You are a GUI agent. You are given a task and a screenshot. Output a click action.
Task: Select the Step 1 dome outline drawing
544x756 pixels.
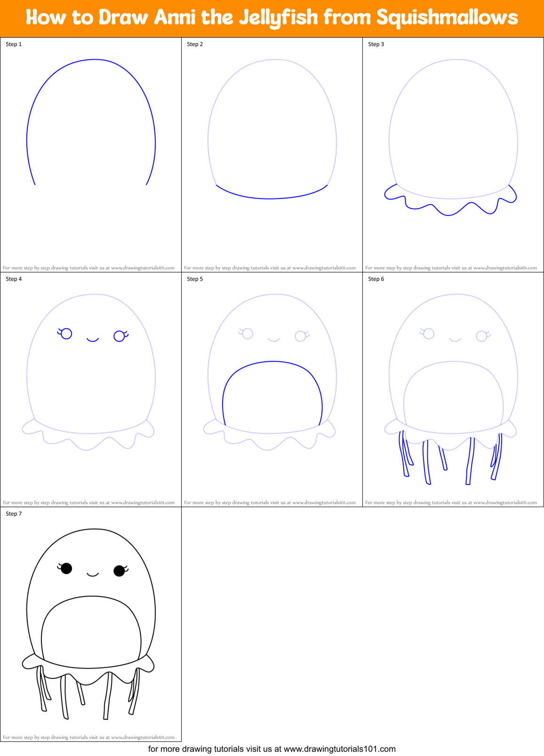(x=91, y=122)
